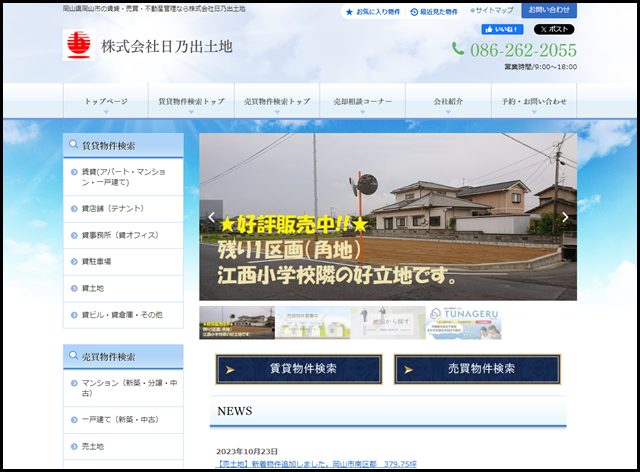Select the land-photo slideshow thumbnail
Screen dimensions: 640x472
pyautogui.click(x=237, y=323)
